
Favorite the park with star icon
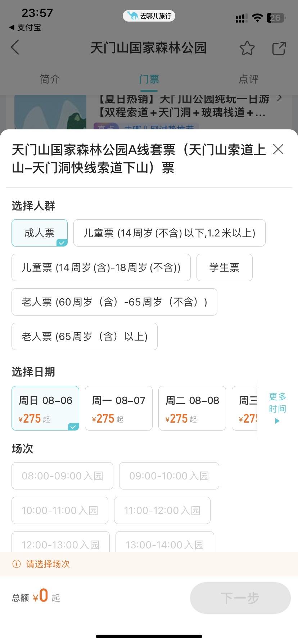point(247,48)
